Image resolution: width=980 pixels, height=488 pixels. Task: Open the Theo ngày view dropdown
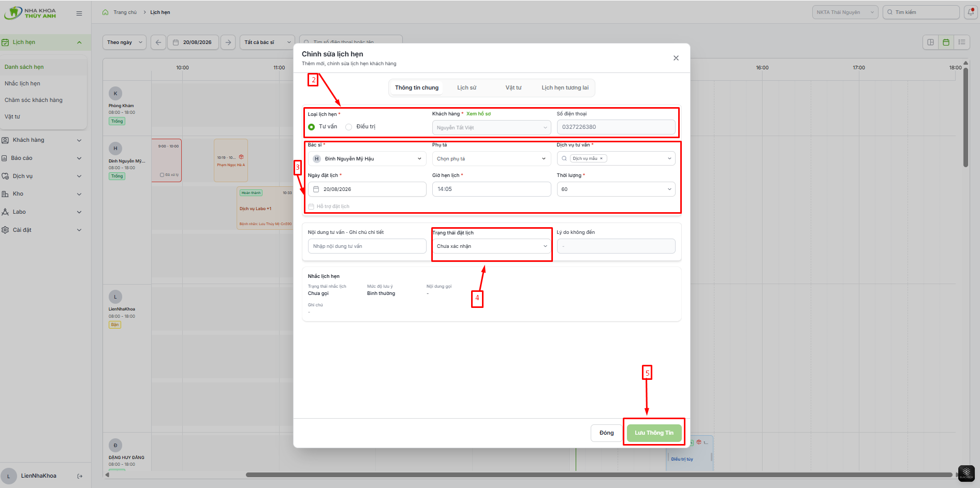click(x=124, y=42)
